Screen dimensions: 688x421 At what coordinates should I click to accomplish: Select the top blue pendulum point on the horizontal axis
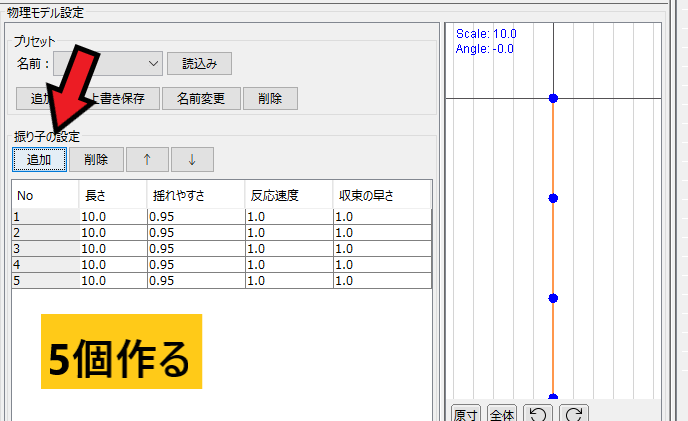pyautogui.click(x=553, y=98)
